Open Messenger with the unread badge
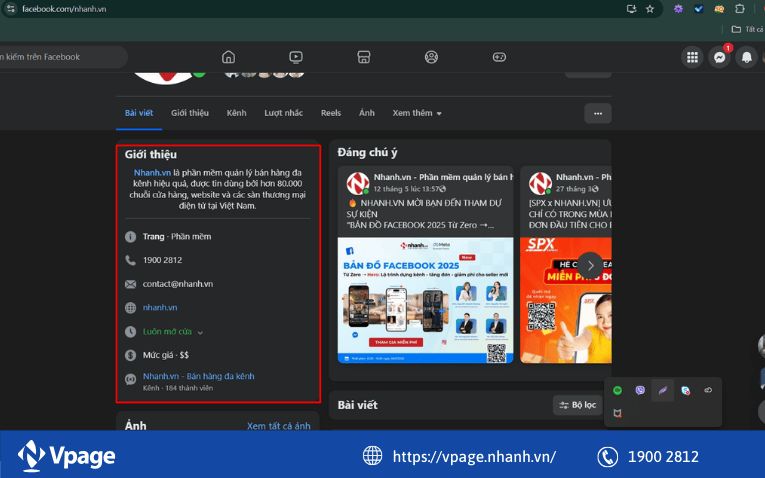This screenshot has width=765, height=478. coord(720,58)
